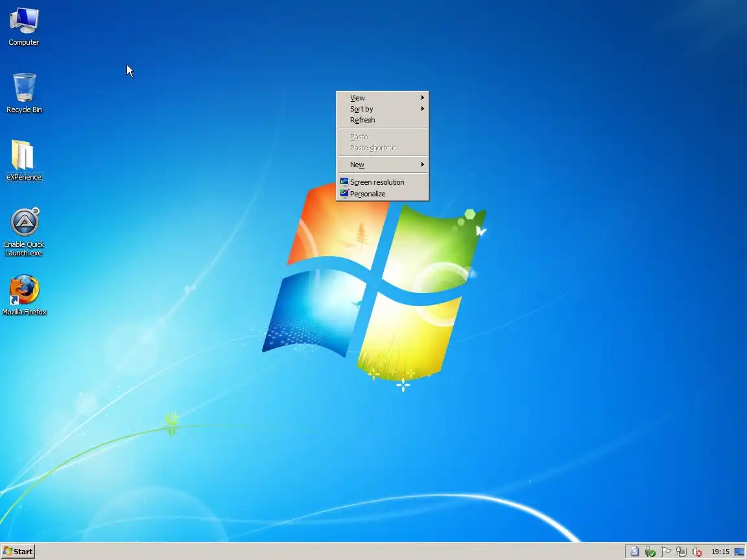This screenshot has width=747, height=560.
Task: Expand the View submenu
Action: point(383,98)
